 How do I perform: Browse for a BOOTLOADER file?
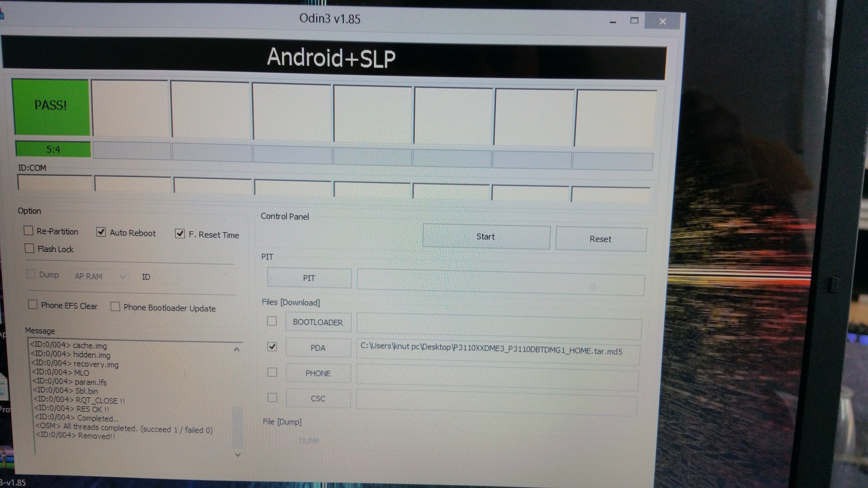point(318,322)
